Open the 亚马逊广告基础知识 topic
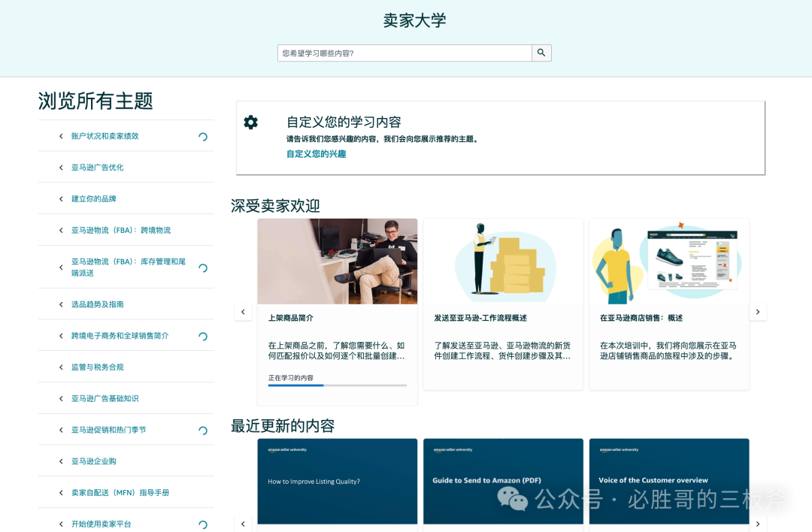The height and width of the screenshot is (532, 812). (105, 398)
